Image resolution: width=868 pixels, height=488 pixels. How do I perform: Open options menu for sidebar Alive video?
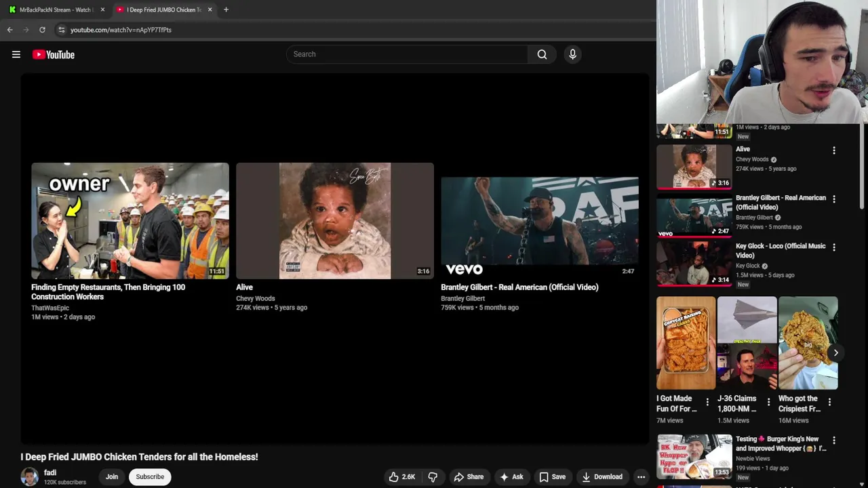[834, 150]
